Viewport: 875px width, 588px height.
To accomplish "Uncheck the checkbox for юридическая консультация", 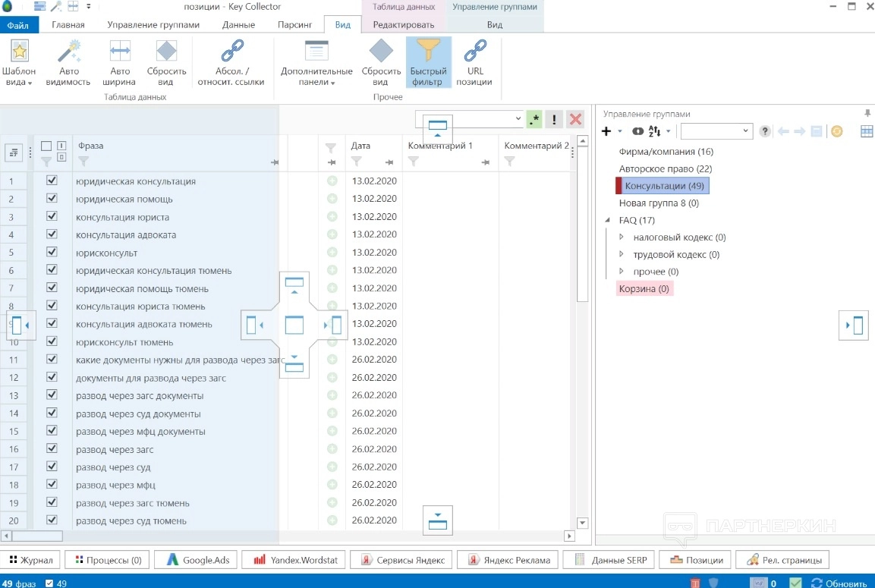I will coord(52,181).
